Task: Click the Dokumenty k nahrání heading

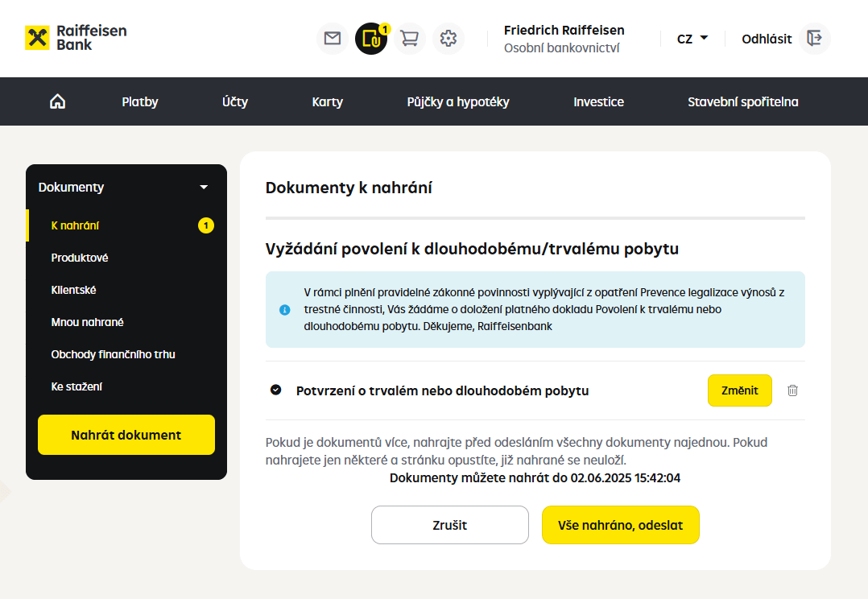Action: pyautogui.click(x=349, y=188)
